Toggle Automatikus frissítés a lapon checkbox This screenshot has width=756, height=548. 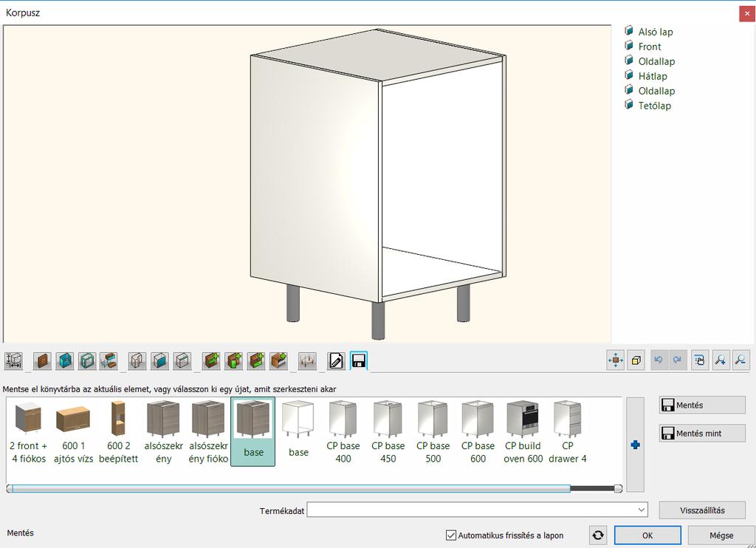(451, 535)
